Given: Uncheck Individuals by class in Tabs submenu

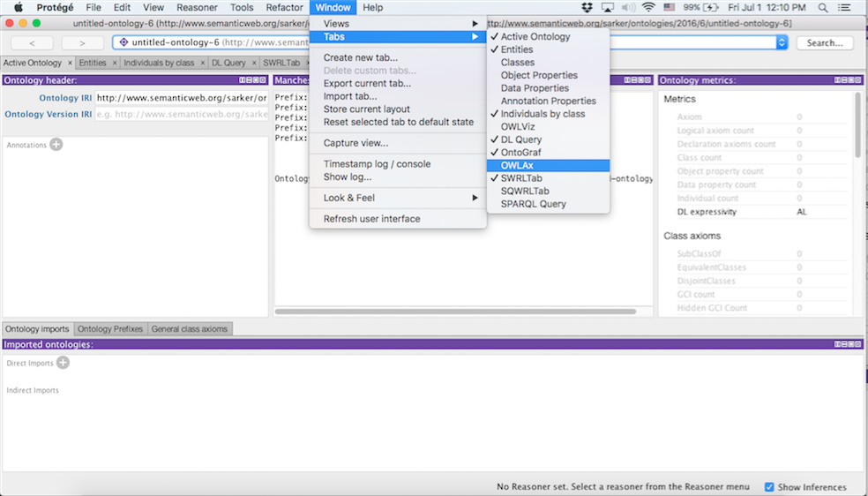Looking at the screenshot, I should tap(548, 114).
